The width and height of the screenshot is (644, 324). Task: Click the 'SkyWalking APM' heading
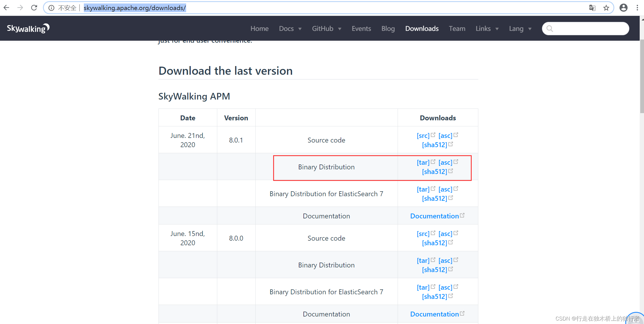(x=194, y=96)
